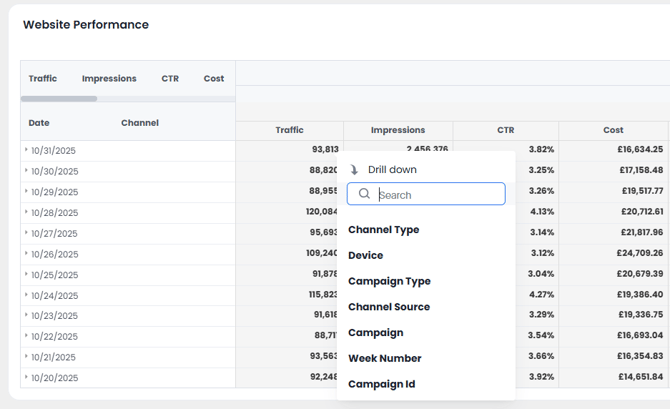
Task: Select Channel Source drill down option
Action: (388, 307)
